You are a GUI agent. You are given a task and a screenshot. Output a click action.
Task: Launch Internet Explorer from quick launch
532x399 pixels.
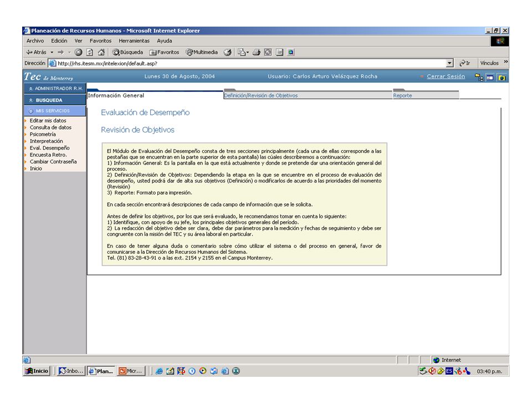[159, 371]
